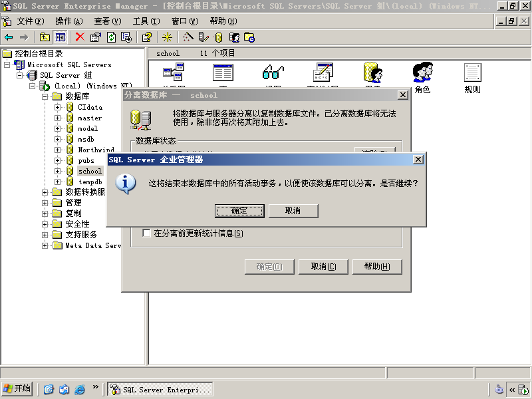Image resolution: width=532 pixels, height=399 pixels.
Task: Select the 复制 folder in tree
Action: click(x=73, y=213)
